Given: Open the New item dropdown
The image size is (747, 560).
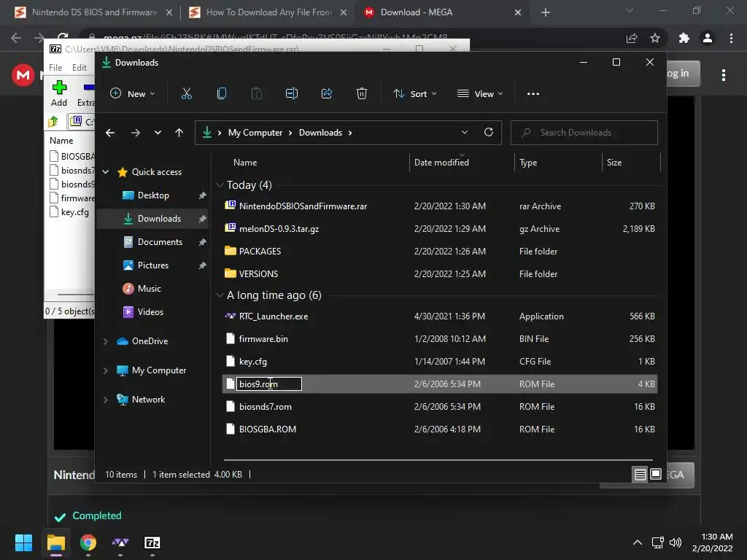Looking at the screenshot, I should pos(133,94).
